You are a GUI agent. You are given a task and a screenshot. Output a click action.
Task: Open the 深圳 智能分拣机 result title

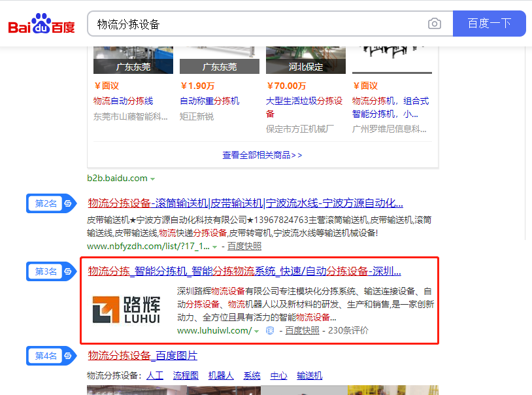(x=244, y=271)
